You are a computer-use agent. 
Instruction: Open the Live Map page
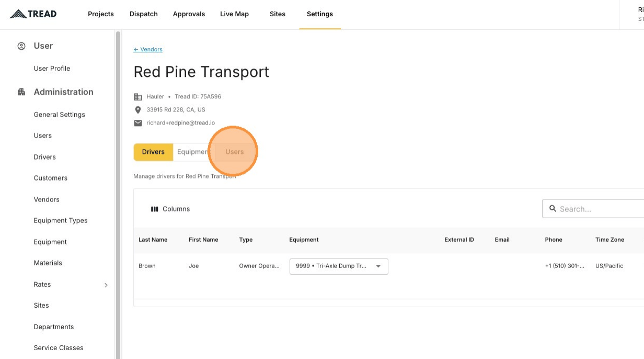(x=234, y=14)
